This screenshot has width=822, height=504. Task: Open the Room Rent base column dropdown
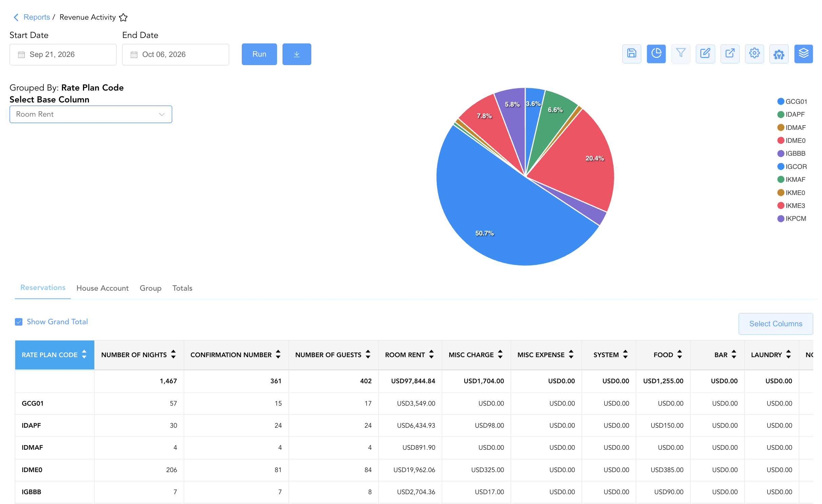click(x=91, y=114)
